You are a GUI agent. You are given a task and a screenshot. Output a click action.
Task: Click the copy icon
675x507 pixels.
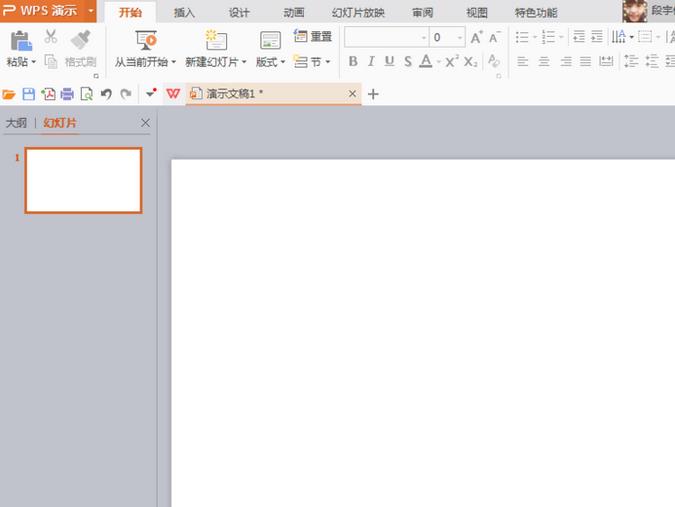pyautogui.click(x=51, y=61)
